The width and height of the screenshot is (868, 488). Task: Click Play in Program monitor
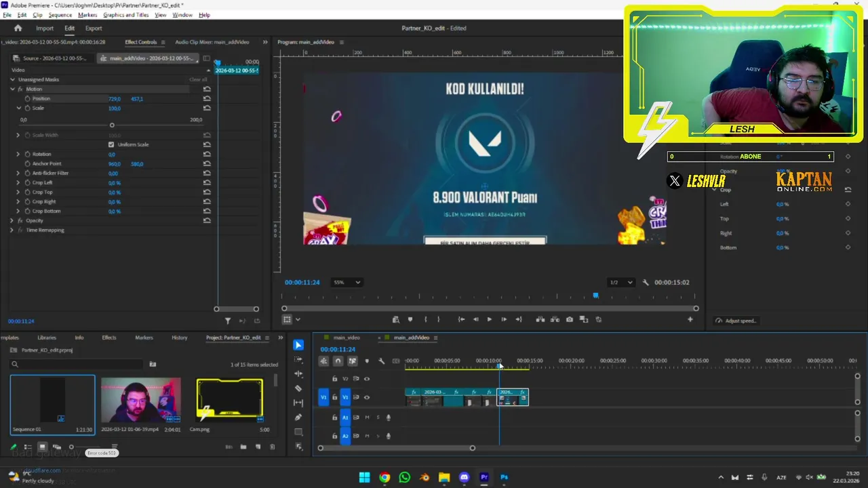490,319
